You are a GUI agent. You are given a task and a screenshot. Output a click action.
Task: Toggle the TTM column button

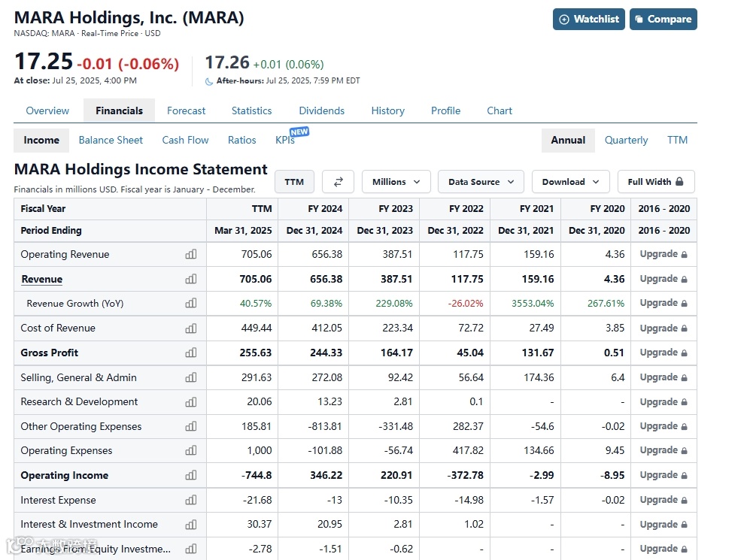(294, 181)
